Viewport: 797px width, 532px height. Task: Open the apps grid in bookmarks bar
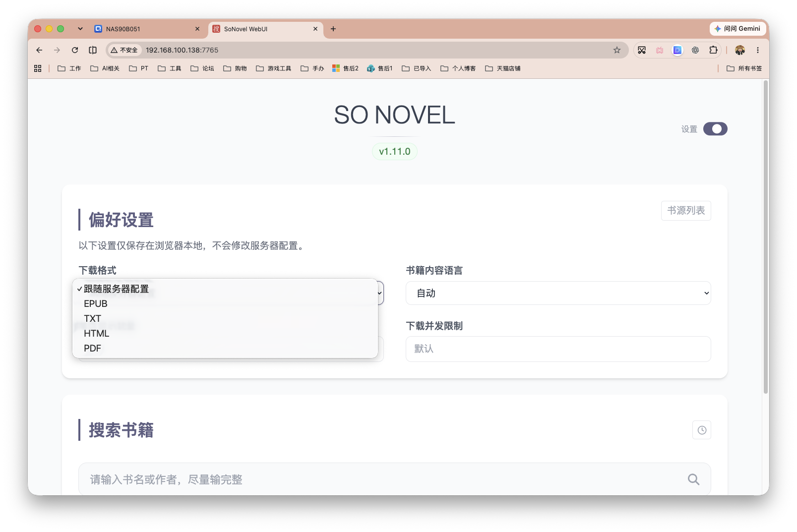coord(38,68)
